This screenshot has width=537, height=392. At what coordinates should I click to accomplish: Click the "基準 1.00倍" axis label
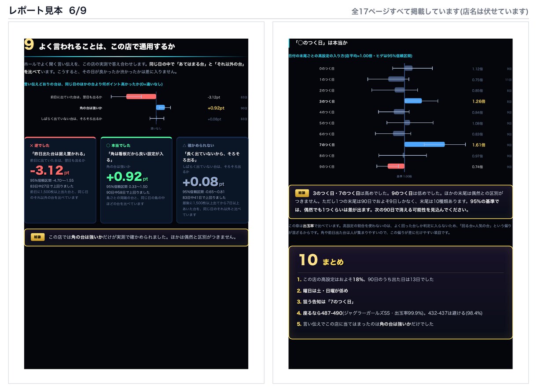click(404, 176)
